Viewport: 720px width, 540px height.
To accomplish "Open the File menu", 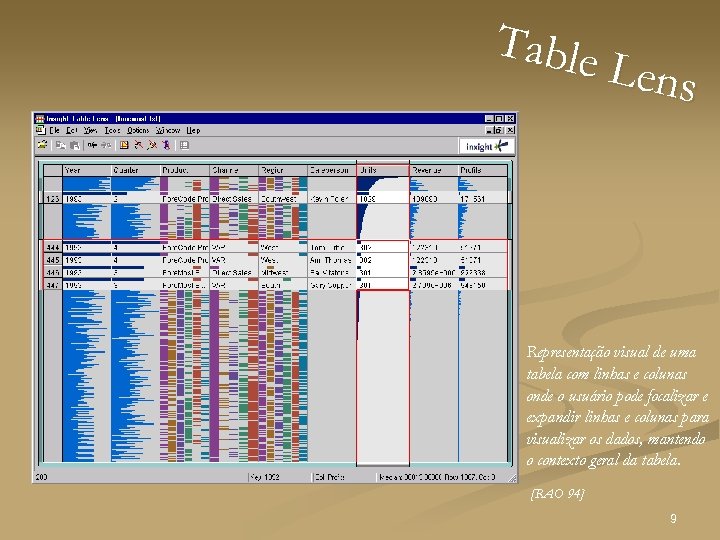I will (x=54, y=130).
